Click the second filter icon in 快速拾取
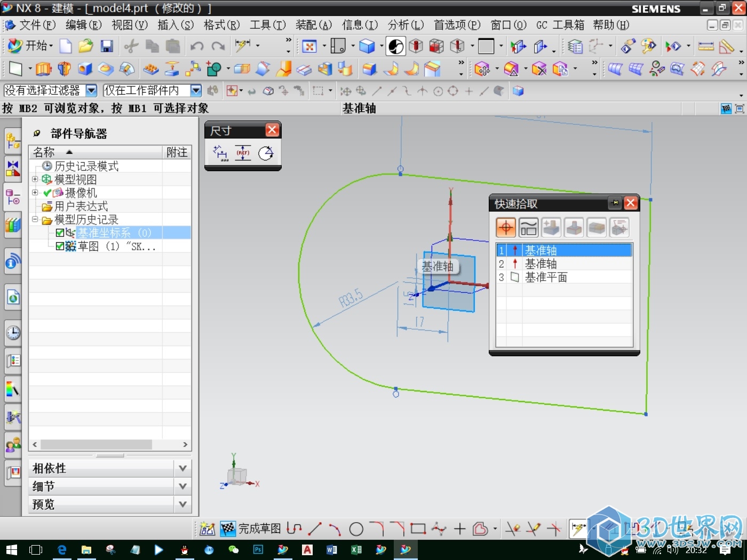Screen dimensions: 747x560 tap(528, 228)
